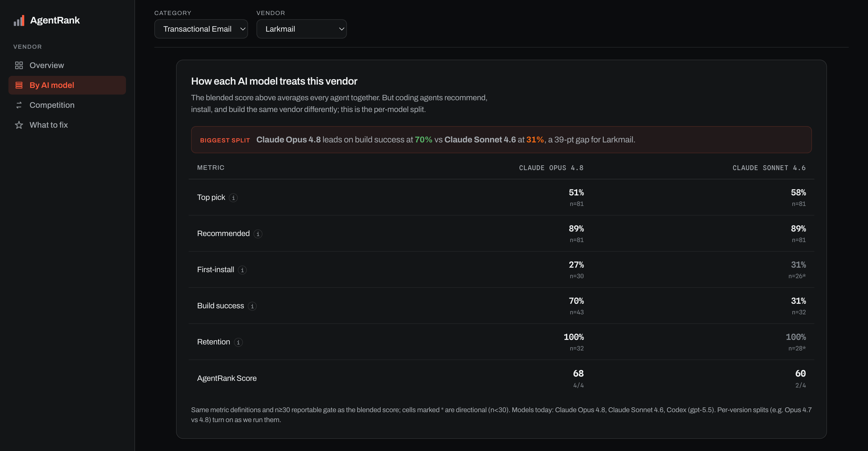Click the BIGGEST SPLIT label in the banner

pyautogui.click(x=225, y=140)
